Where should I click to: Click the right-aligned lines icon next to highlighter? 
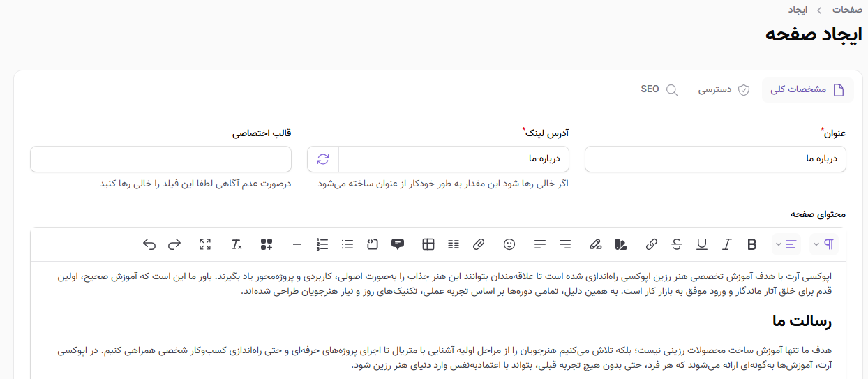(565, 244)
